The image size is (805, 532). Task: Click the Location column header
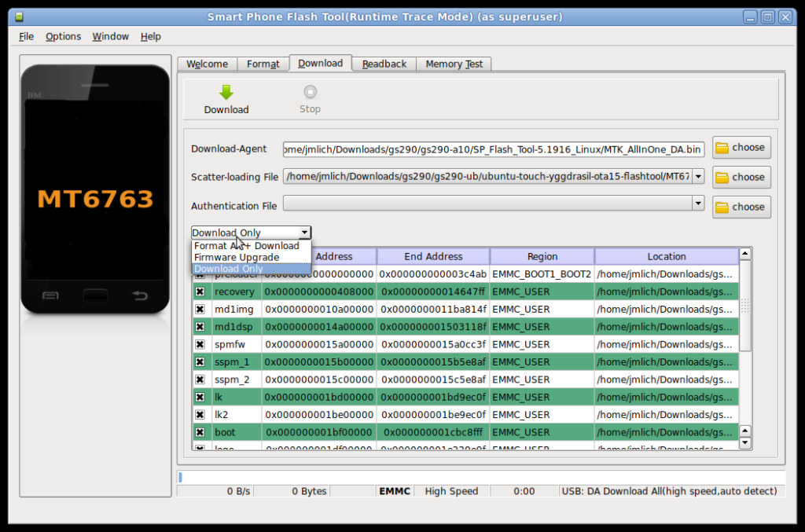click(667, 256)
